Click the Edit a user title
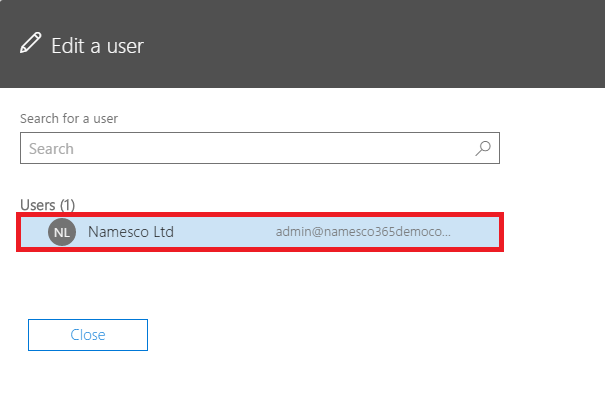Screen dimensions: 605x406 coord(98,46)
